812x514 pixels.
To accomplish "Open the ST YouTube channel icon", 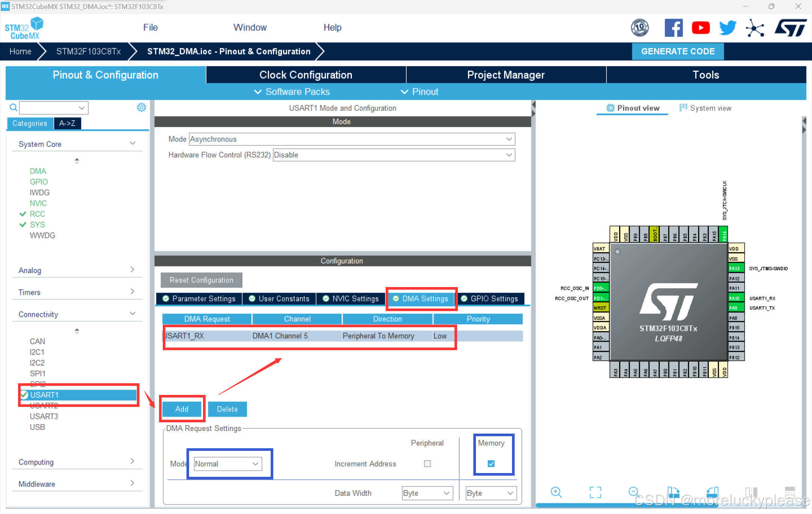I will click(701, 28).
